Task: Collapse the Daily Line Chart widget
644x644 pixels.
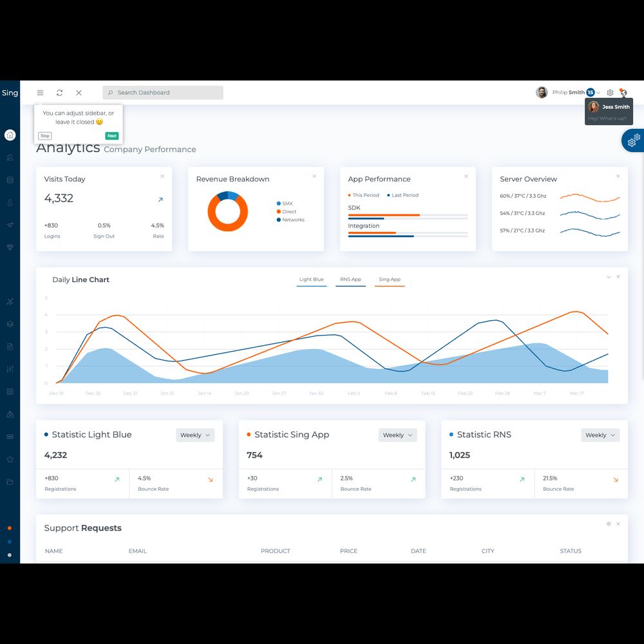Action: coord(609,277)
